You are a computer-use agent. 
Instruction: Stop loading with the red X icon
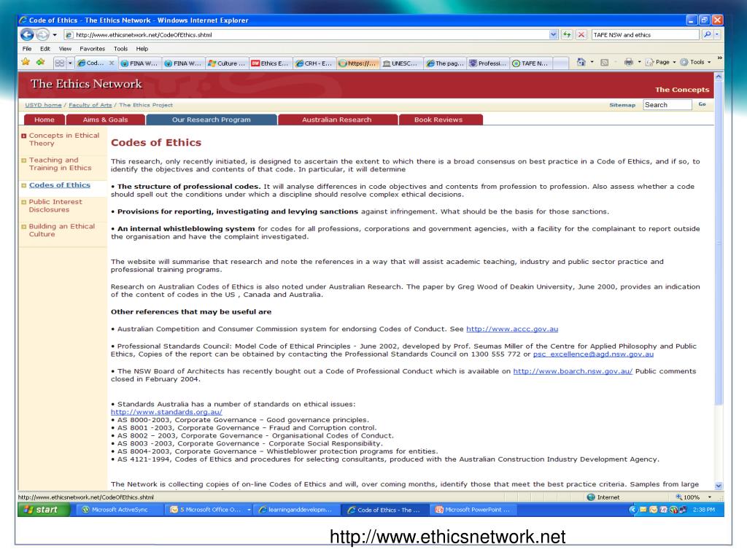click(x=581, y=35)
